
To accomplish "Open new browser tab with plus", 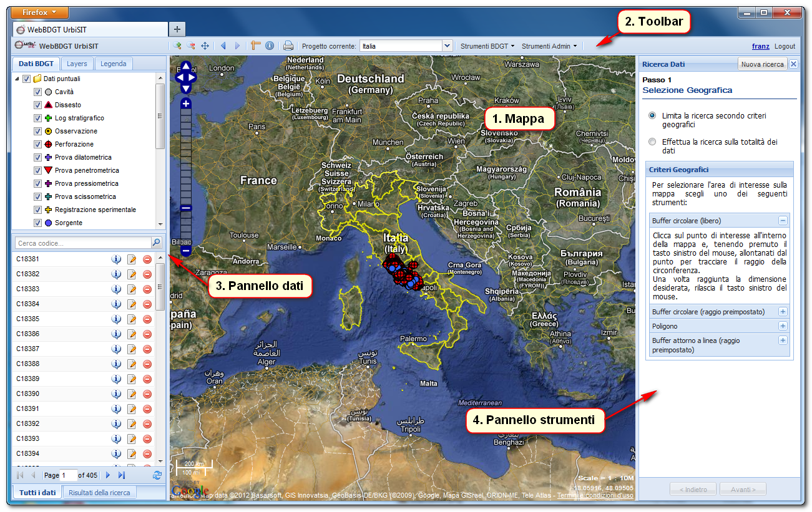I will click(177, 29).
